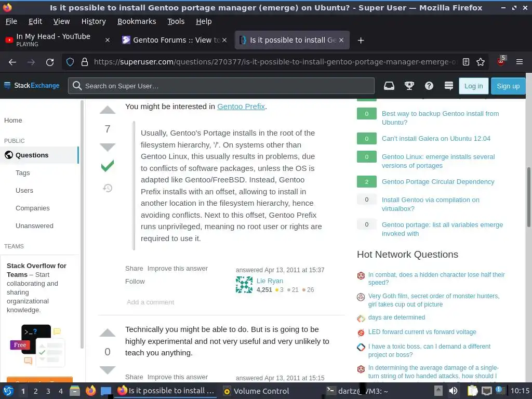Open the Tools menu
Image resolution: width=532 pixels, height=399 pixels.
[x=176, y=21]
